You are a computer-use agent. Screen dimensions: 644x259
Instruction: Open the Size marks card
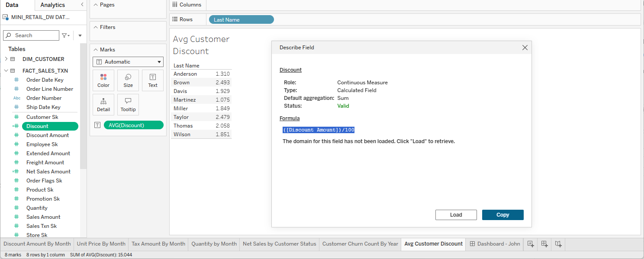pyautogui.click(x=128, y=80)
